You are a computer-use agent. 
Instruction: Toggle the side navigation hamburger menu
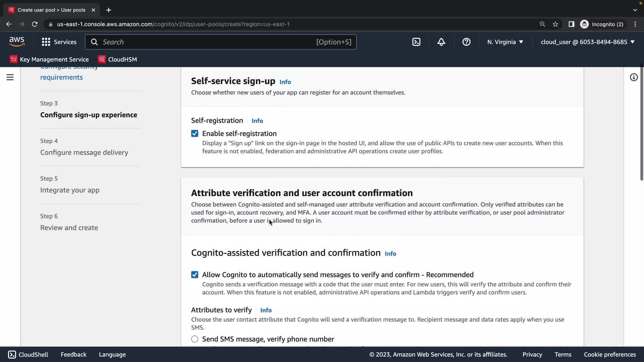(x=10, y=77)
